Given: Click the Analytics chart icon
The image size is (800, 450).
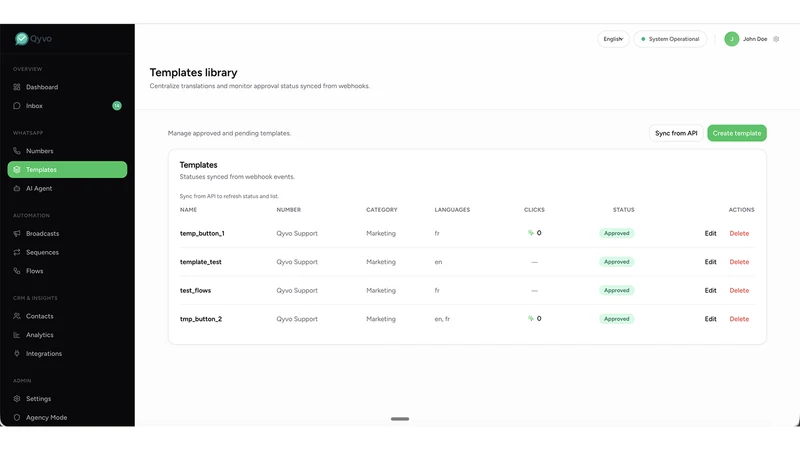Looking at the screenshot, I should [17, 335].
